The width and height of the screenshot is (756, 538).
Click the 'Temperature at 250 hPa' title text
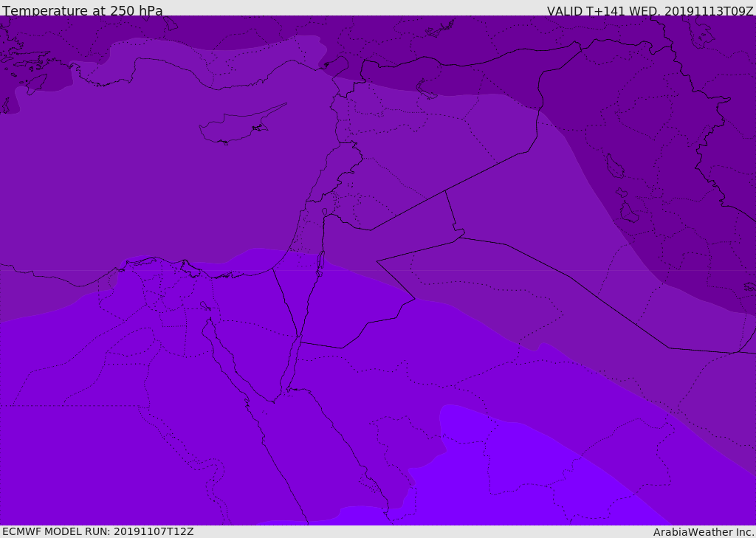click(x=83, y=10)
